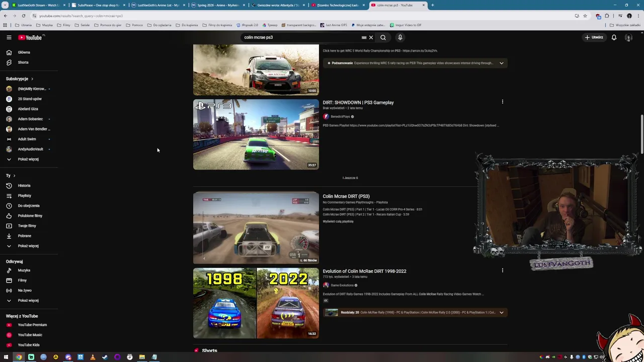Switch to the SubsPlease browser tab
This screenshot has width=644, height=362.
98,5
